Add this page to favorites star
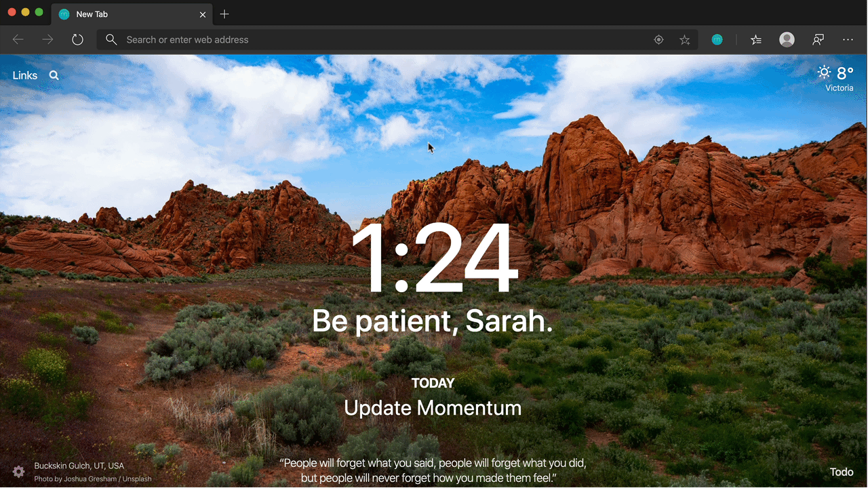The width and height of the screenshot is (868, 488). click(685, 40)
